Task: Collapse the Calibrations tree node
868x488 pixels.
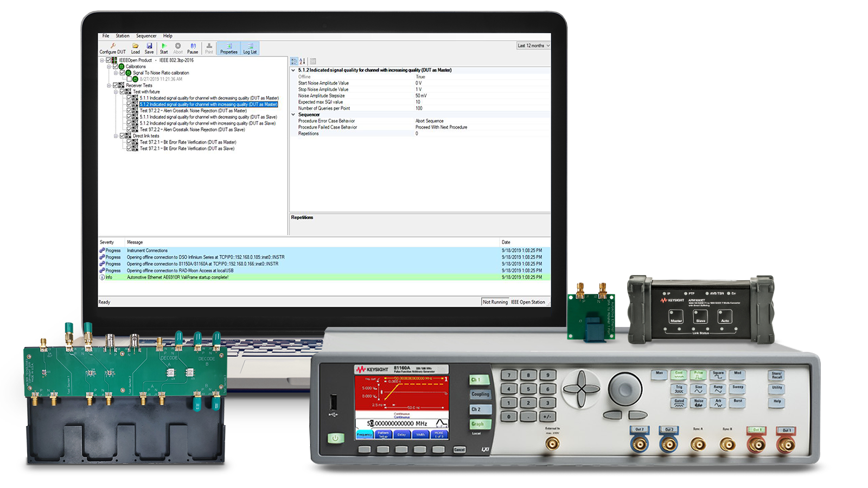Action: pos(108,67)
